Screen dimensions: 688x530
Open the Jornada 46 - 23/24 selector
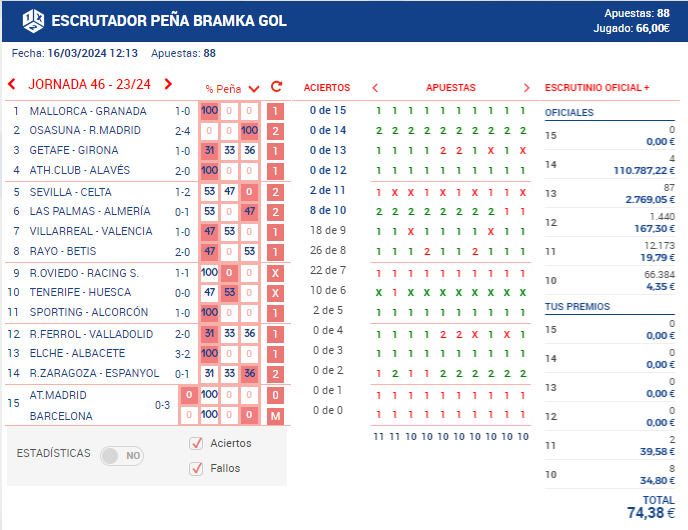click(90, 84)
